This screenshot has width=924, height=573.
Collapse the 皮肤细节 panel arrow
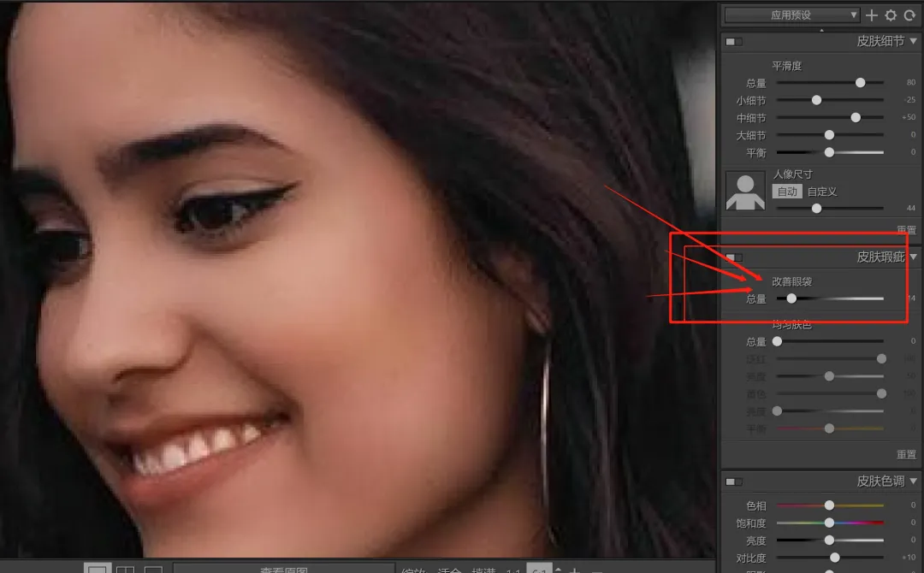coord(913,41)
